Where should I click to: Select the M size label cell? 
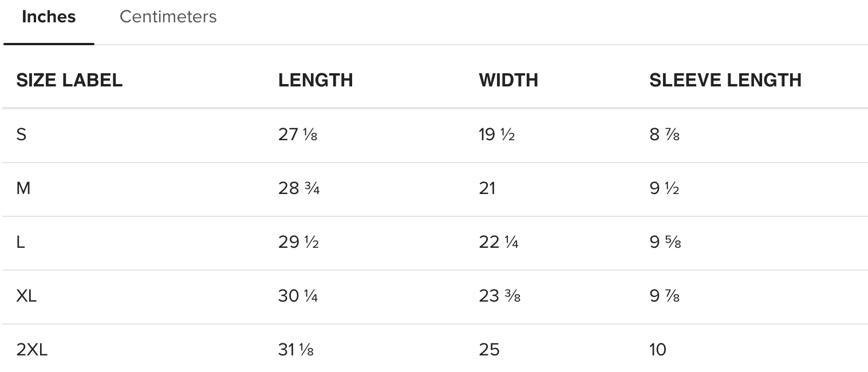[x=23, y=188]
